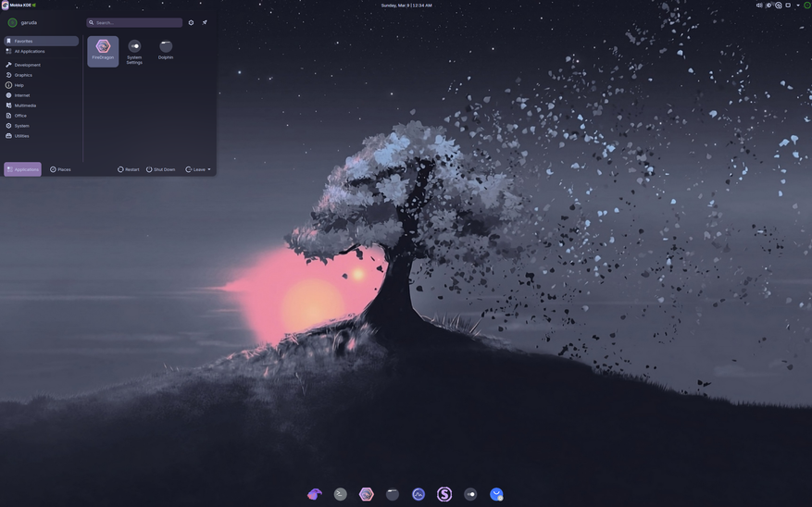Open the system monitor icon in dock
Image resolution: width=812 pixels, height=507 pixels.
(x=418, y=494)
